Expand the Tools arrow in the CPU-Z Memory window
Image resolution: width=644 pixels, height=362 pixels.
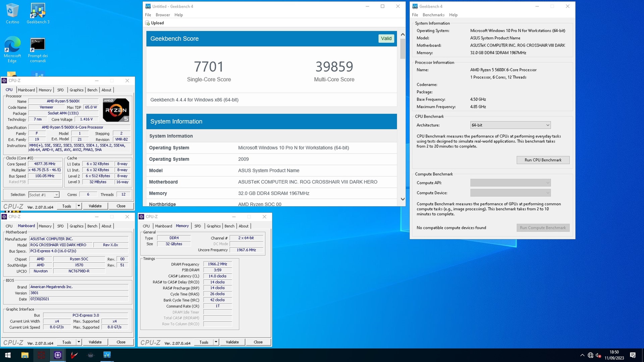click(216, 342)
